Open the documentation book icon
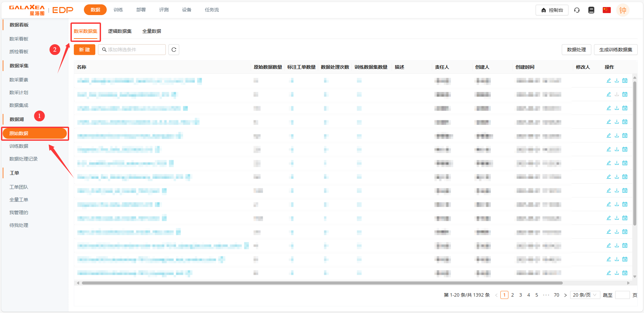 (x=591, y=10)
